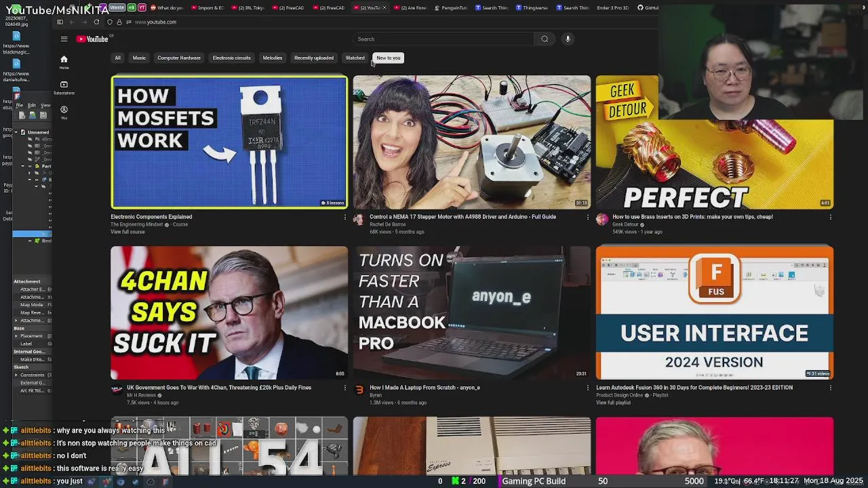Close the active YouTube browser tab
Screen dimensions: 868x488
point(385,7)
